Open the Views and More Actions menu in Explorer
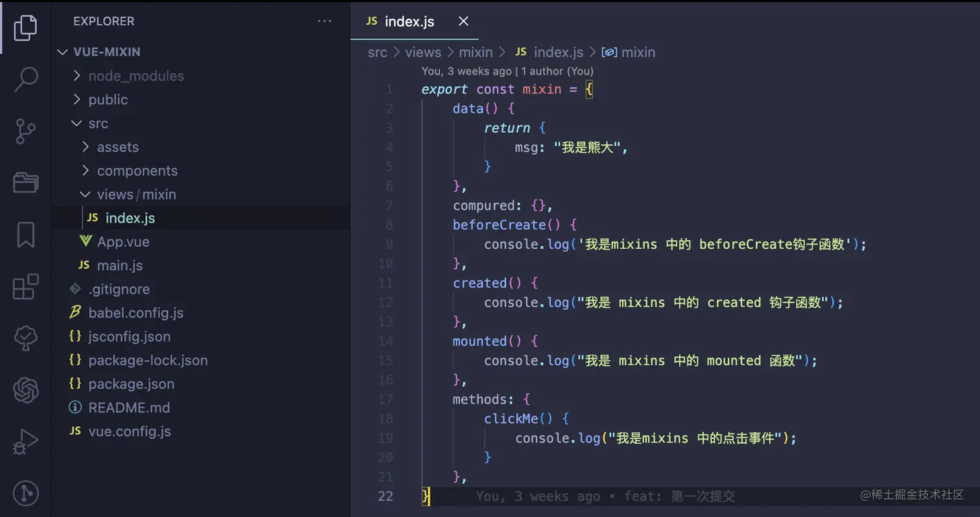The height and width of the screenshot is (517, 980). pos(324,21)
